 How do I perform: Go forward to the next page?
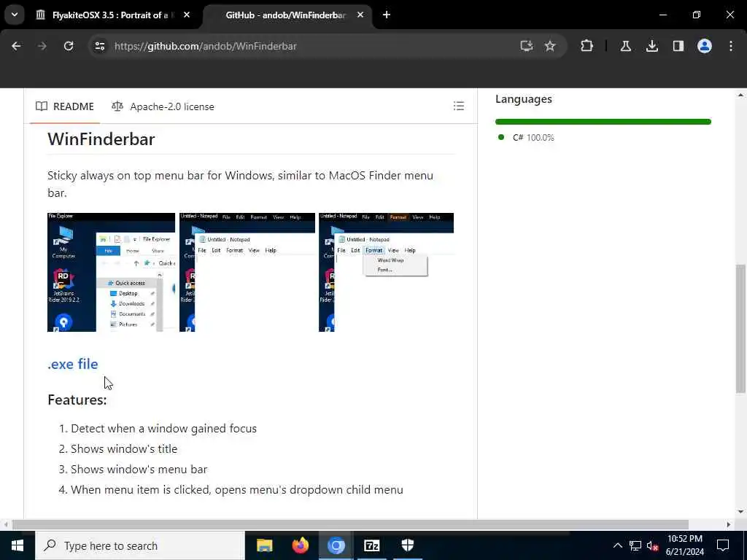click(42, 46)
